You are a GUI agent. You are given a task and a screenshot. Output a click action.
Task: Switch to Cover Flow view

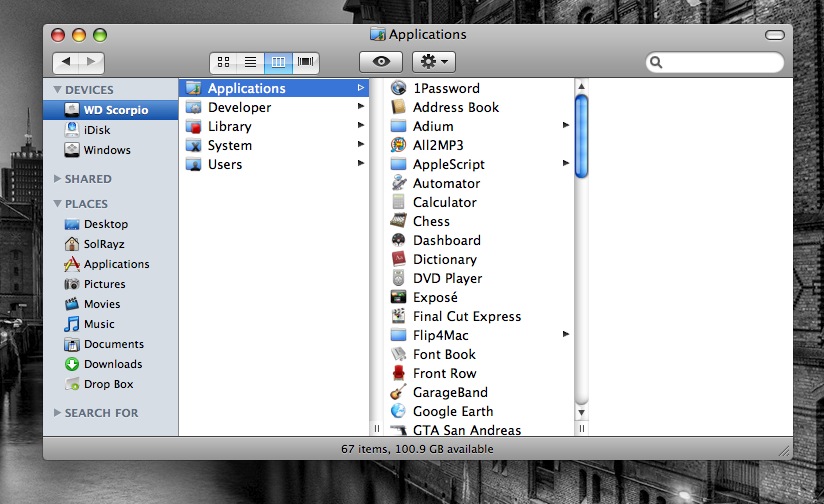click(x=305, y=62)
